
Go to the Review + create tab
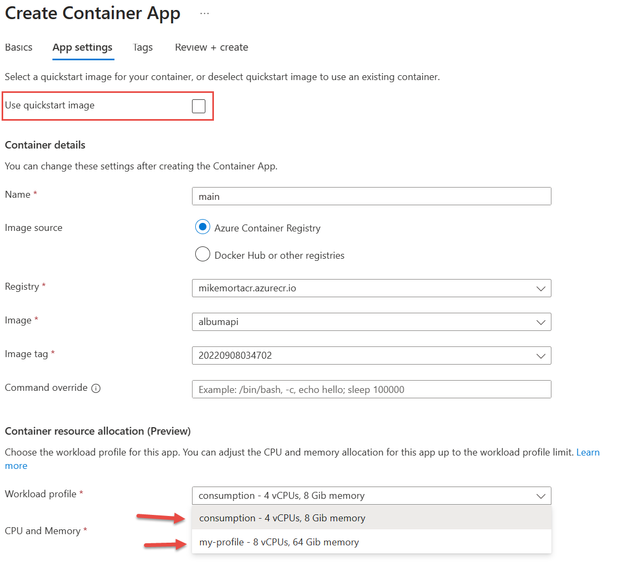pyautogui.click(x=211, y=47)
